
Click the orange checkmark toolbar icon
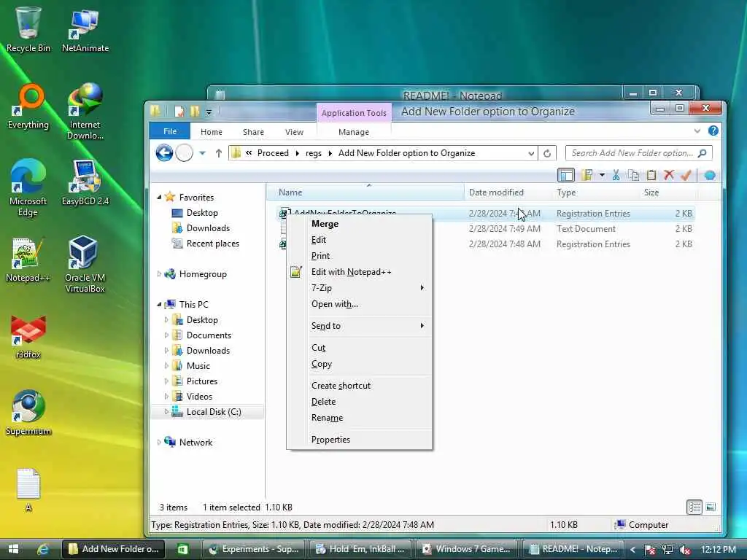pyautogui.click(x=686, y=175)
